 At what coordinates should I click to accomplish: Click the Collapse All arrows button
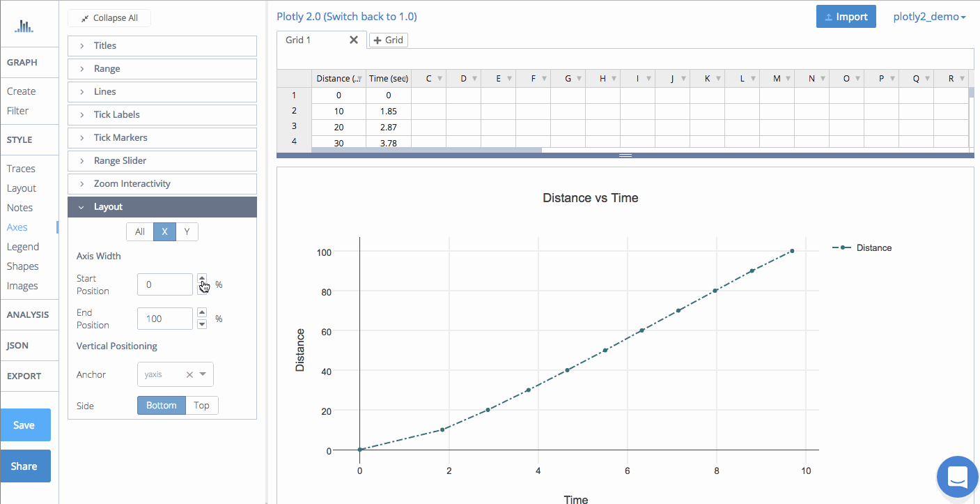tap(109, 18)
